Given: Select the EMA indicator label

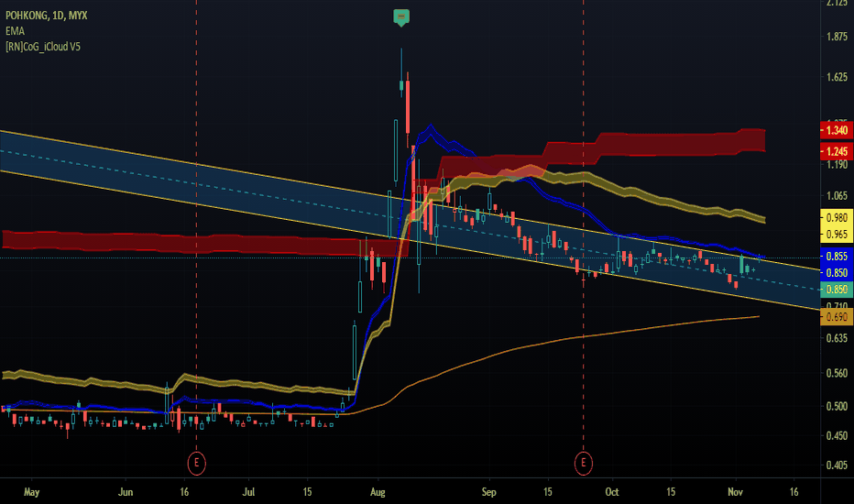Looking at the screenshot, I should tap(15, 31).
